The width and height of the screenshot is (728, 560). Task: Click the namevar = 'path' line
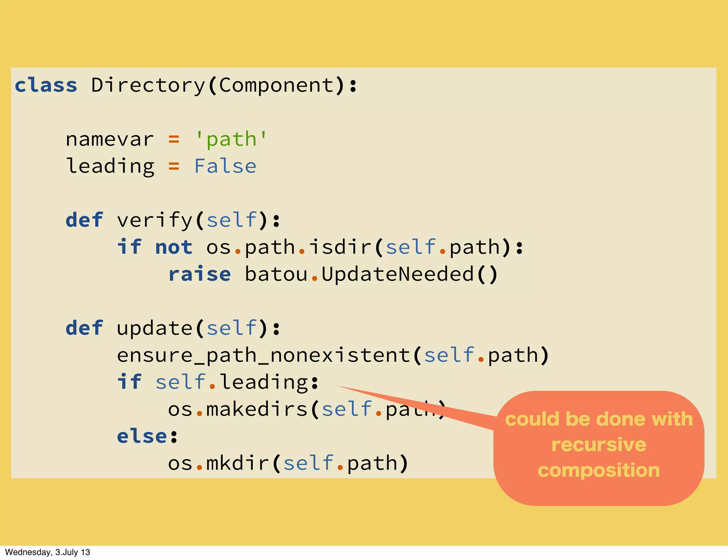166,139
